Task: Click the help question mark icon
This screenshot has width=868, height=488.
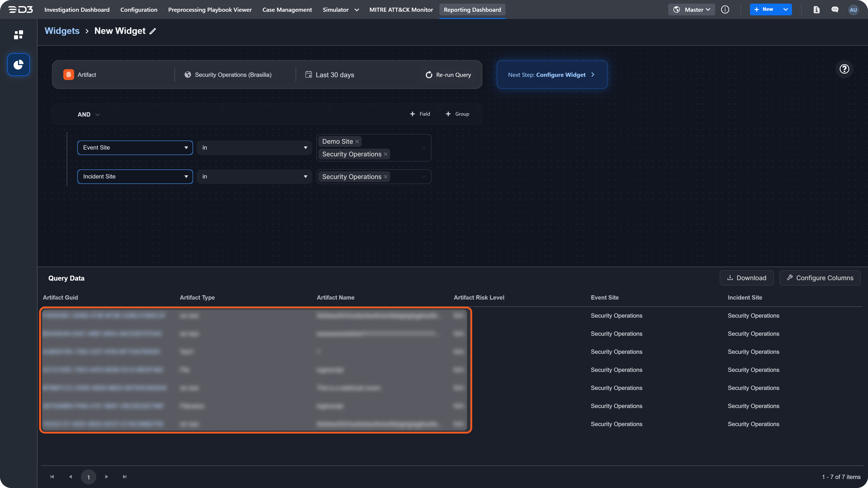Action: tap(844, 69)
